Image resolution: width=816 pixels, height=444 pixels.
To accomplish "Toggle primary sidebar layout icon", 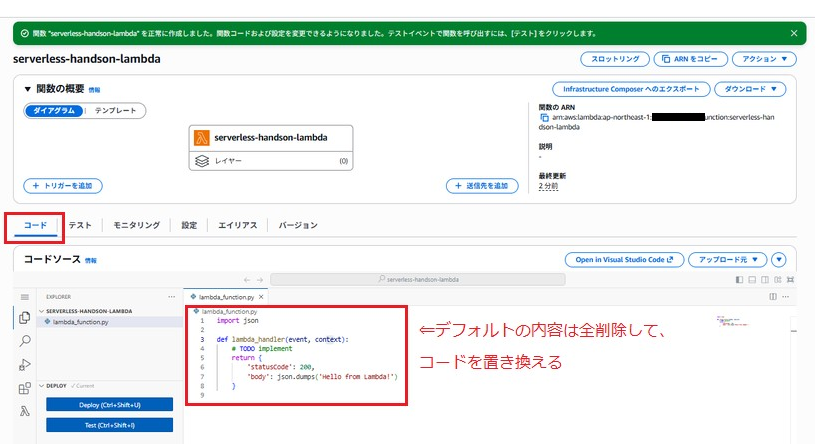I will 740,280.
